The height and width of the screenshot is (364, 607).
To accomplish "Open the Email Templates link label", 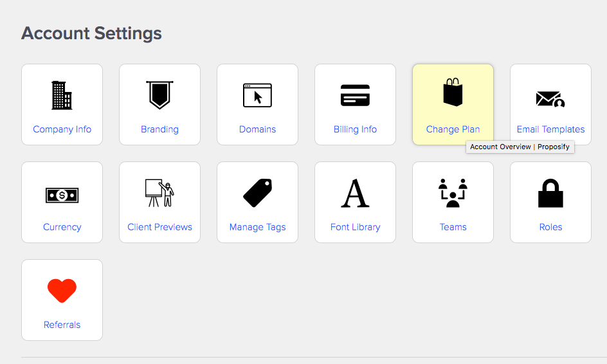I will (x=550, y=129).
